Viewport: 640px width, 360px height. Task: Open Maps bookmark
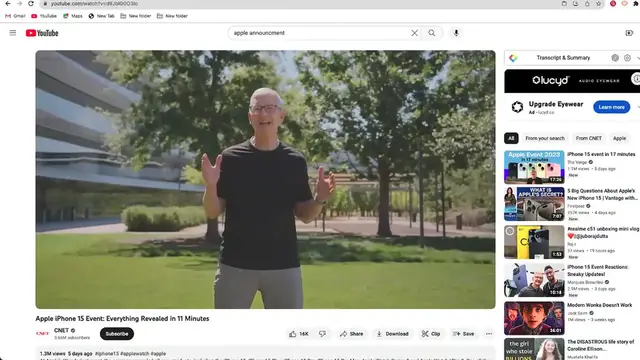pos(73,16)
